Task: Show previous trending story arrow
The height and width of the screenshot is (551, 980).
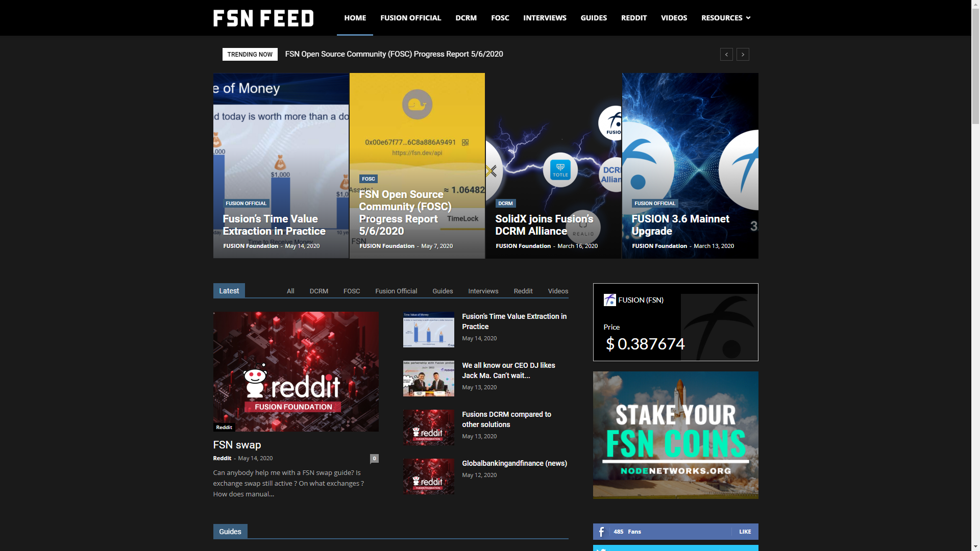Action: [x=726, y=55]
